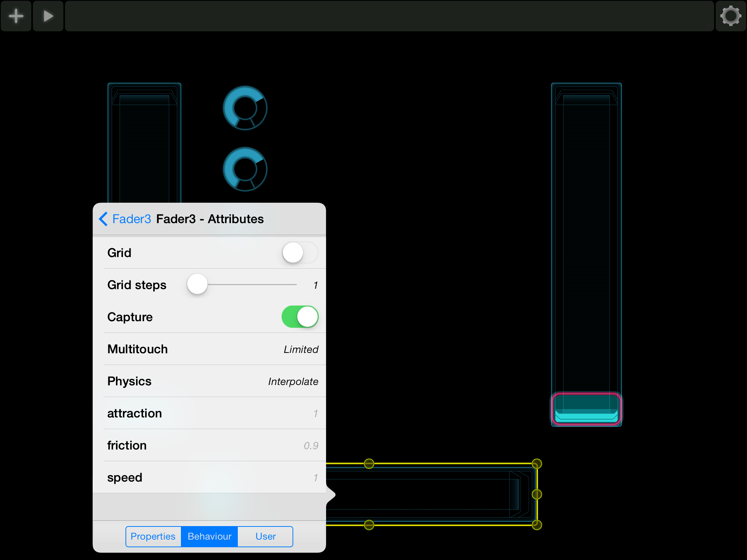
Task: Switch to the User tab
Action: 265,536
